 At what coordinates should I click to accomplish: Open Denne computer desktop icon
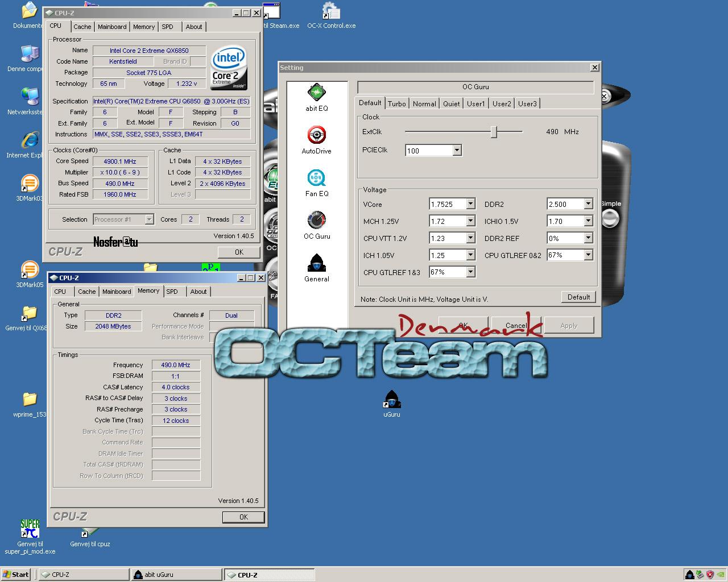[28, 59]
